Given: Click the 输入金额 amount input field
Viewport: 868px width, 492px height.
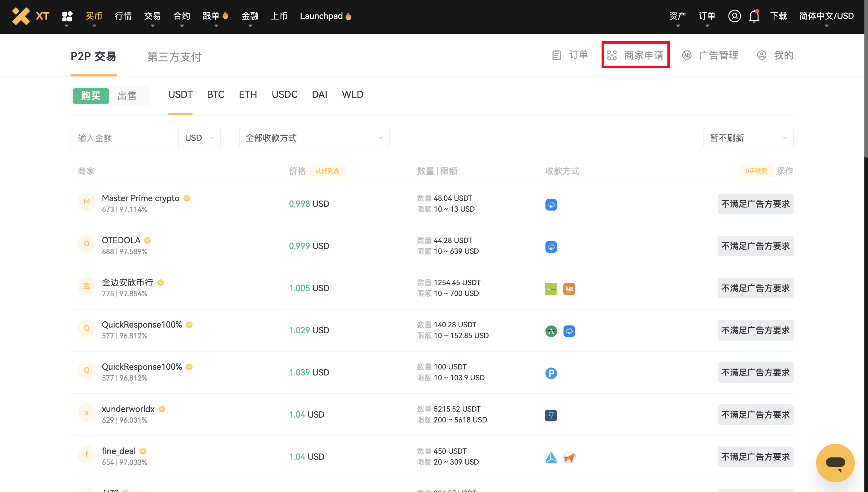Looking at the screenshot, I should (124, 138).
